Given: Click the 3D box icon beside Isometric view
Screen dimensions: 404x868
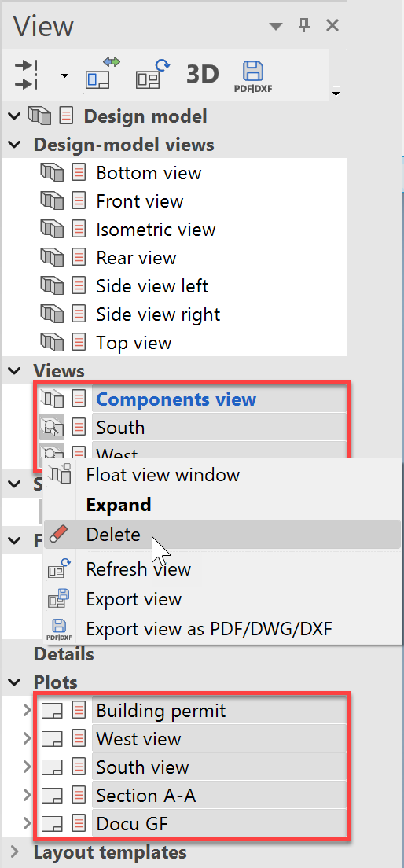Looking at the screenshot, I should click(53, 229).
